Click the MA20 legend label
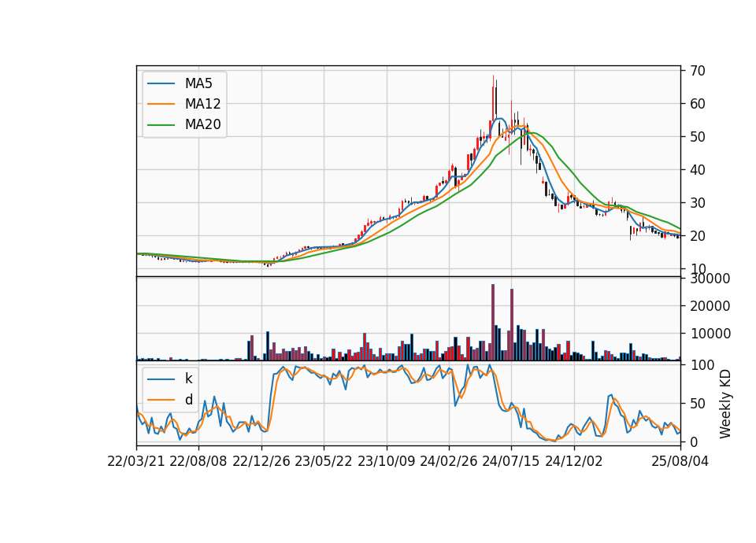The height and width of the screenshot is (543, 756). (202, 125)
